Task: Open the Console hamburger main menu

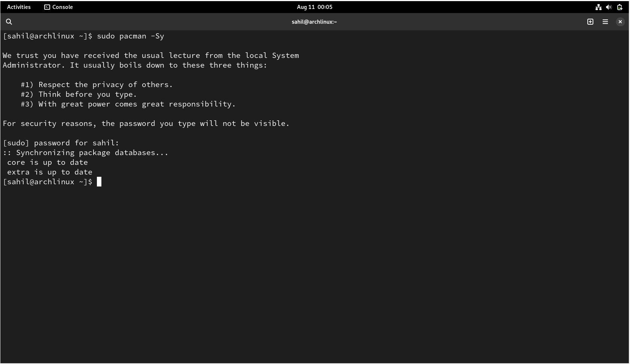Action: [605, 22]
